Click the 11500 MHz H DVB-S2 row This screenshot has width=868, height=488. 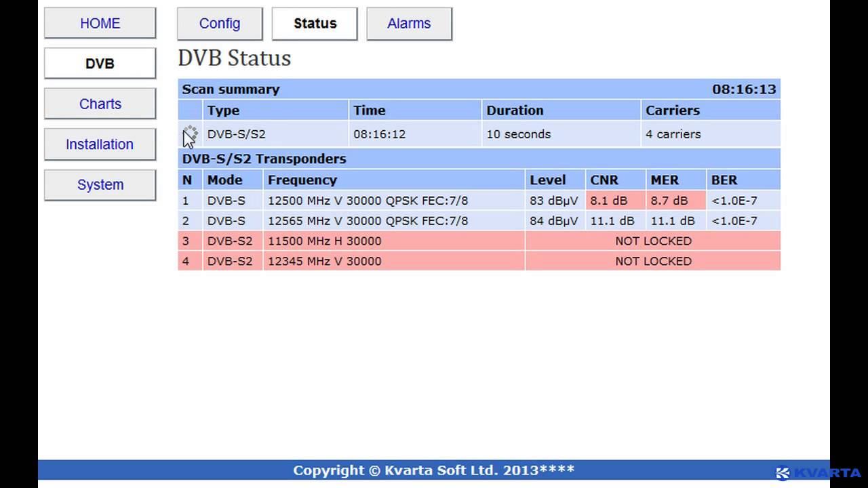[x=324, y=241]
